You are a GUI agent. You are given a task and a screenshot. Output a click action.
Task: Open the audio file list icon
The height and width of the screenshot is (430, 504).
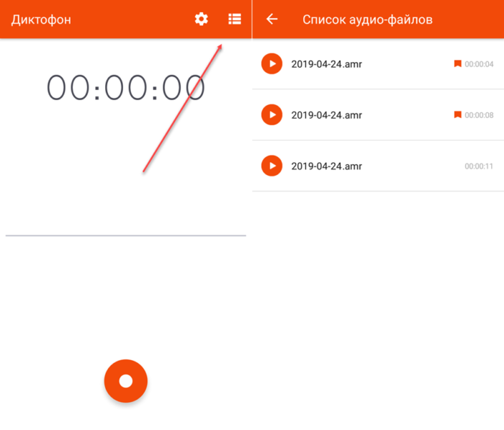(235, 19)
